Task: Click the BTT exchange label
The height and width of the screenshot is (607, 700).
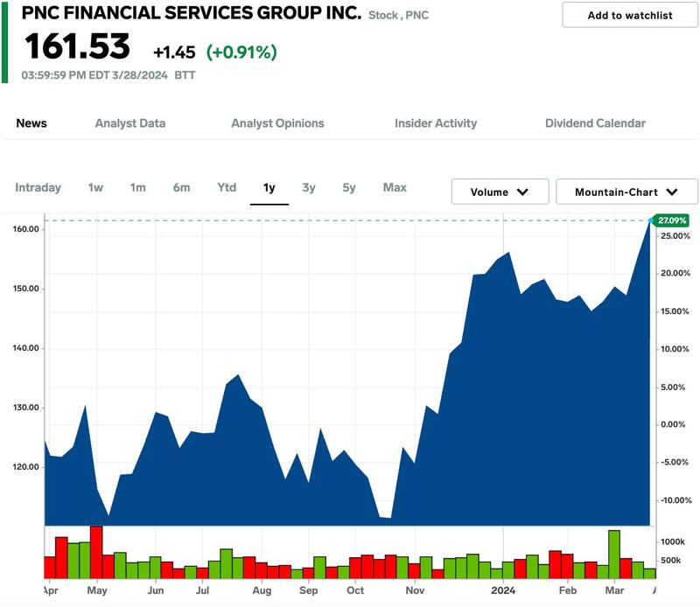Action: 185,75
